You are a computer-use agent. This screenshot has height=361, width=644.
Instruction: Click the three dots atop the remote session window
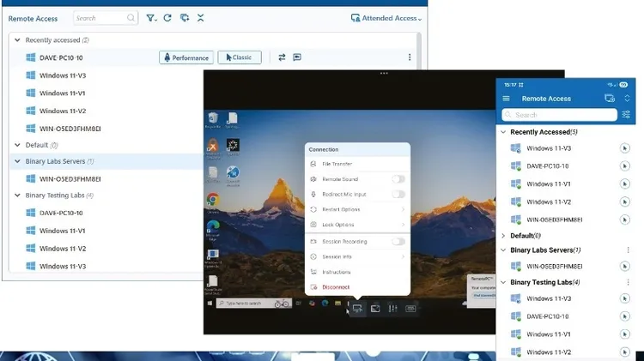click(x=384, y=74)
